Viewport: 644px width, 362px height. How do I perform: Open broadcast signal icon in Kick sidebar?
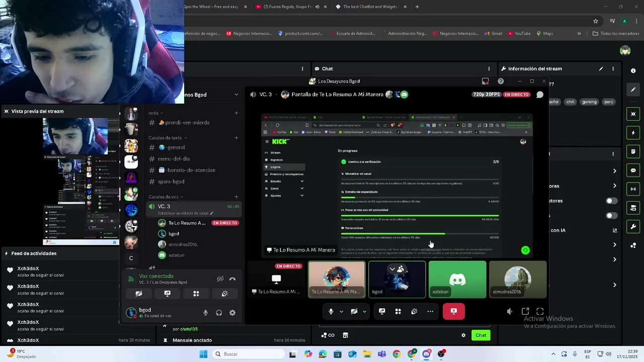633,189
